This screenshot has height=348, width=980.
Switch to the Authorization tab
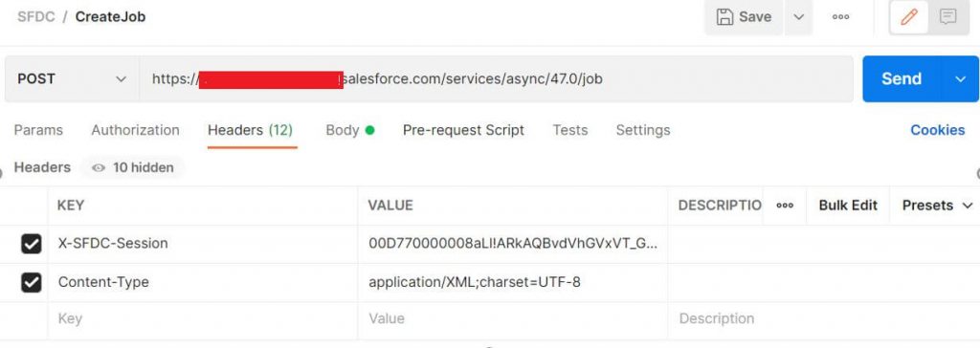point(135,130)
